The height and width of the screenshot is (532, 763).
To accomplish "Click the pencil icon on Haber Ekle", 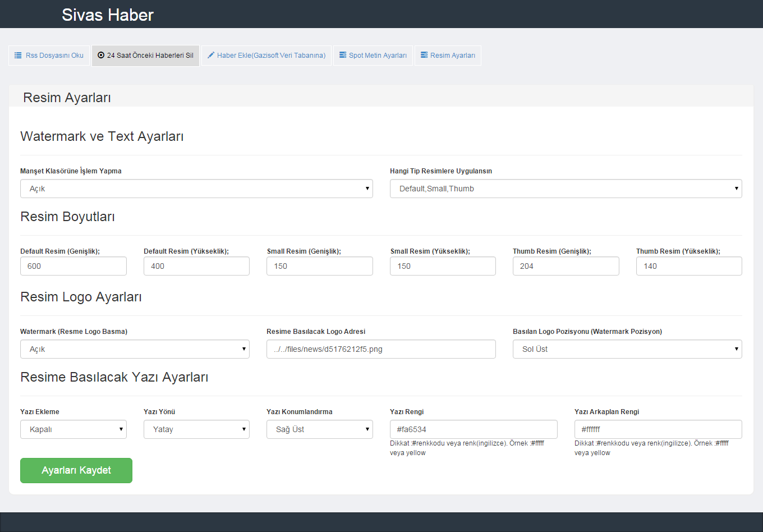I will (x=211, y=56).
